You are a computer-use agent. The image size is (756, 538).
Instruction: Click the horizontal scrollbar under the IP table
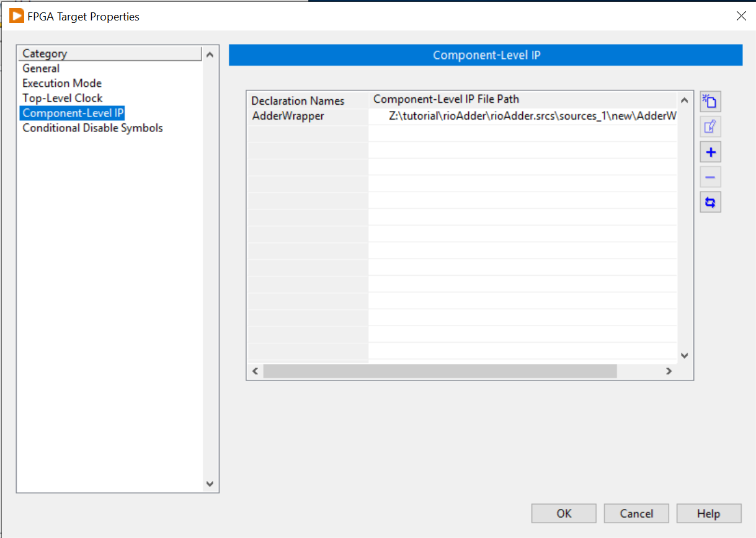[440, 370]
